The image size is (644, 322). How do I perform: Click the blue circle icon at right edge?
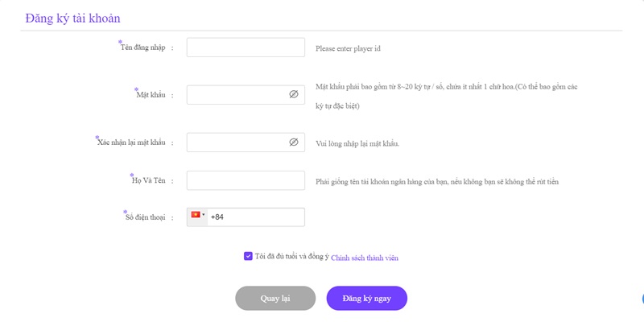click(642, 299)
